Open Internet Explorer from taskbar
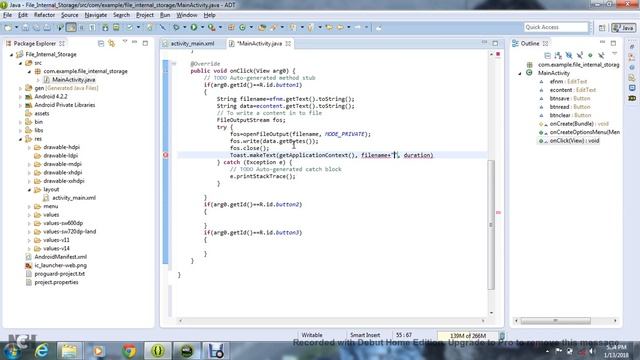This screenshot has height=360, width=640. [42, 351]
